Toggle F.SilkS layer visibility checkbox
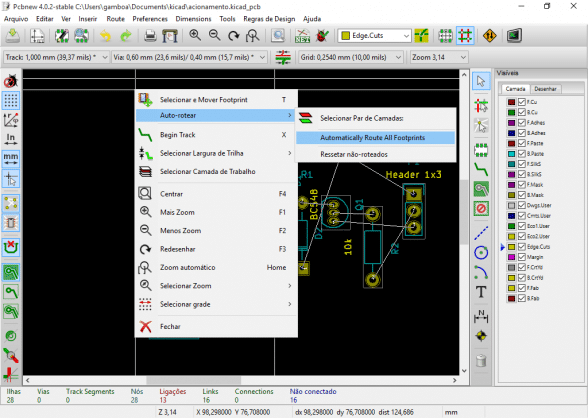Screen dimensions: 588x418 pos(522,164)
